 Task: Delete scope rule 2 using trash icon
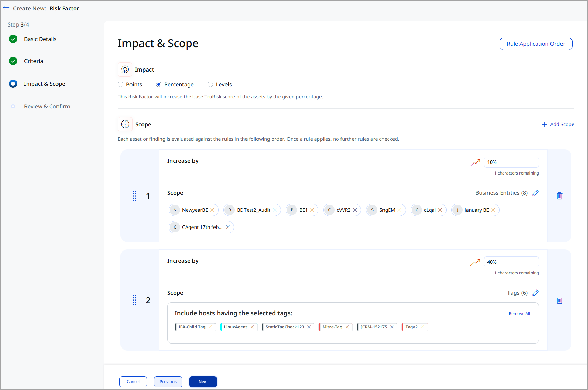coord(559,300)
